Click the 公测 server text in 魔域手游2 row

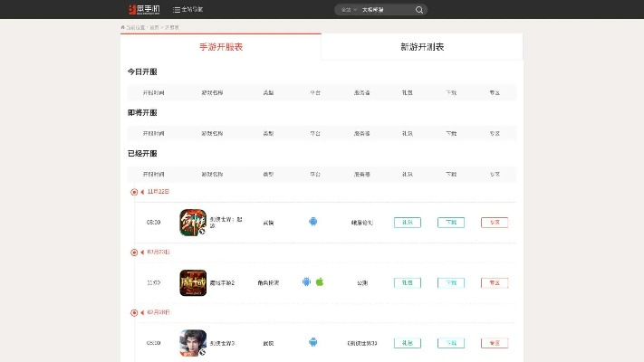tap(362, 282)
